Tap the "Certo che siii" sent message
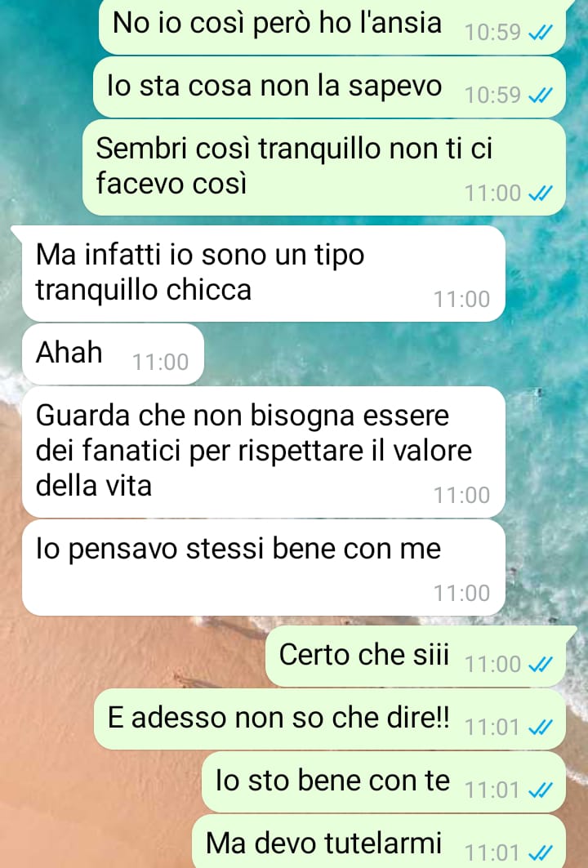The width and height of the screenshot is (588, 868). point(415,657)
